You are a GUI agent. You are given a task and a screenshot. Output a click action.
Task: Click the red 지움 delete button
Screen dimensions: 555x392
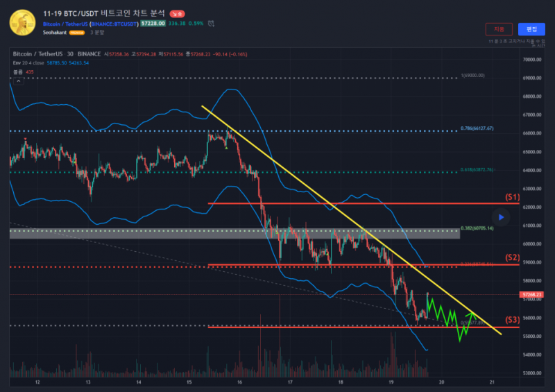(x=499, y=29)
